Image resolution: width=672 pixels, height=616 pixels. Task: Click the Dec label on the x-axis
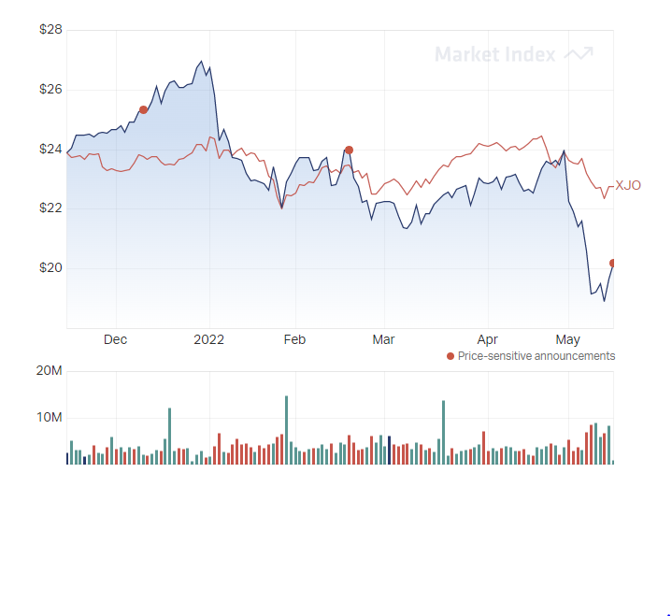tap(115, 339)
